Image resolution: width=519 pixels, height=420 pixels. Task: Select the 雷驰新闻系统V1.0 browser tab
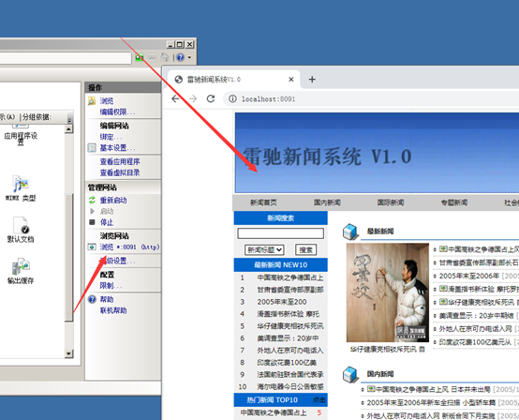[x=234, y=80]
